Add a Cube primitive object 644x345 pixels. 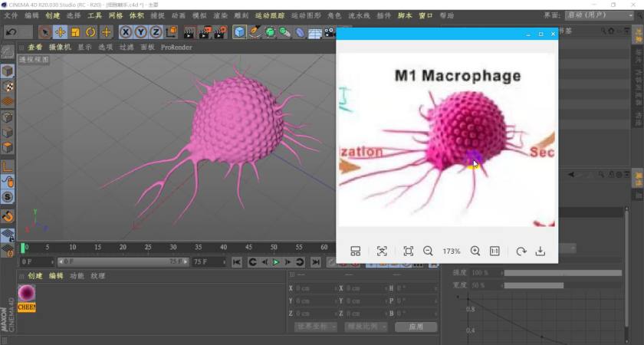click(x=240, y=32)
